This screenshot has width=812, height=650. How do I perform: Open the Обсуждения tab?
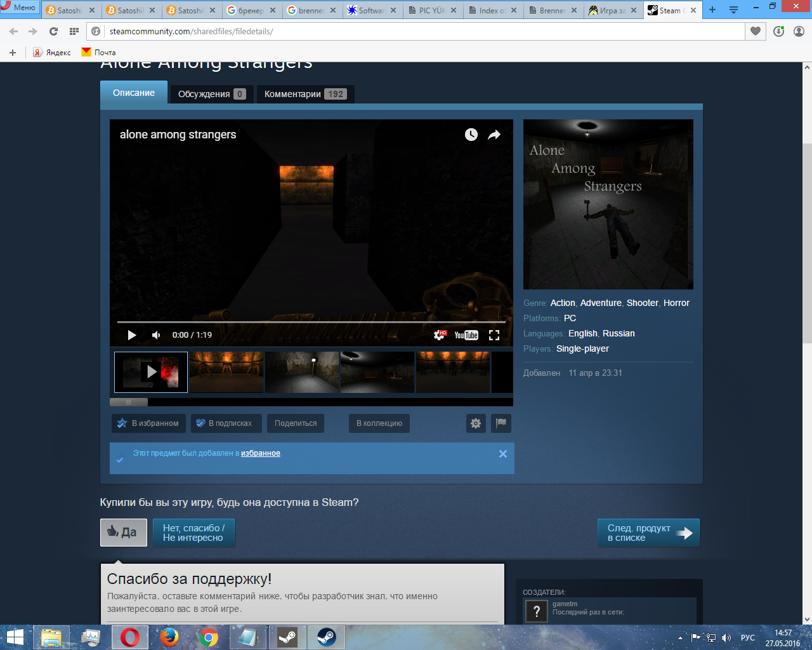(x=212, y=94)
